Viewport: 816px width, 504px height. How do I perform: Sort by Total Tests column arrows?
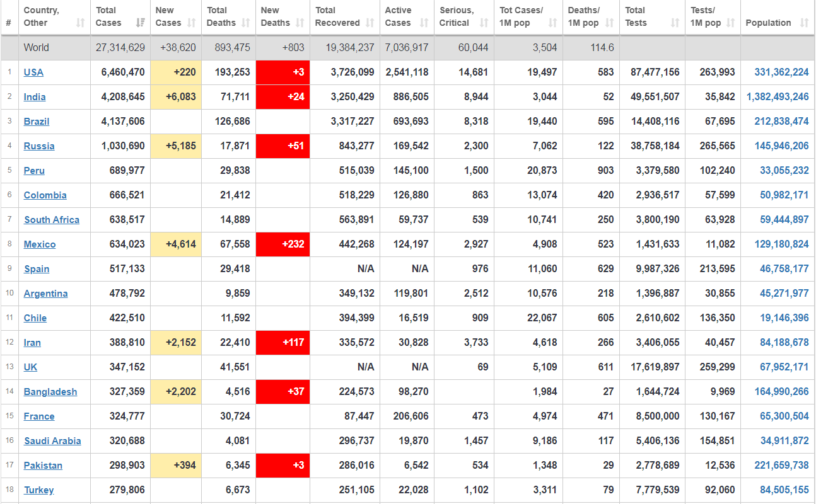coord(675,23)
